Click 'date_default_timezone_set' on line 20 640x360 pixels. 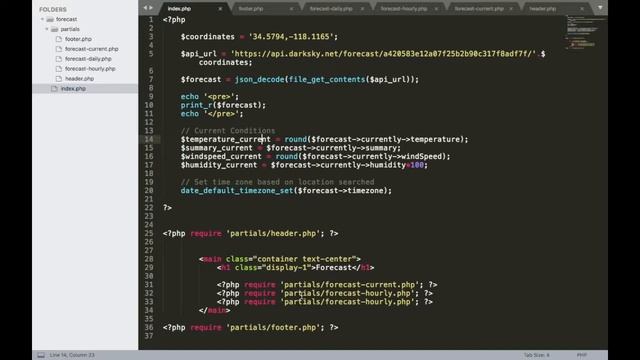(237, 191)
